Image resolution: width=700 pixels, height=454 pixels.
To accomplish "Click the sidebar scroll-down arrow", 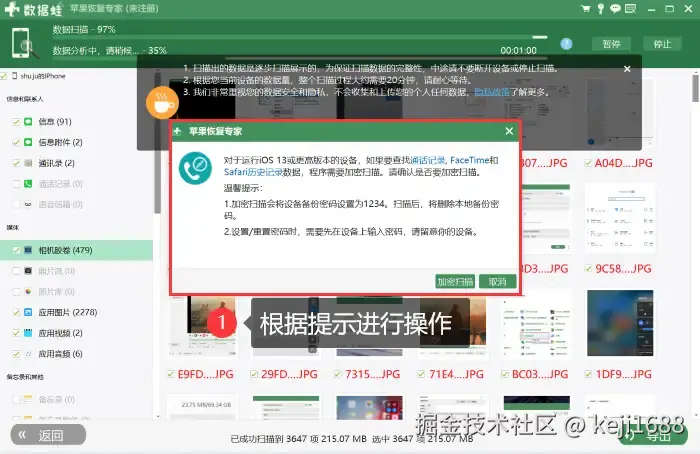I will 158,417.
